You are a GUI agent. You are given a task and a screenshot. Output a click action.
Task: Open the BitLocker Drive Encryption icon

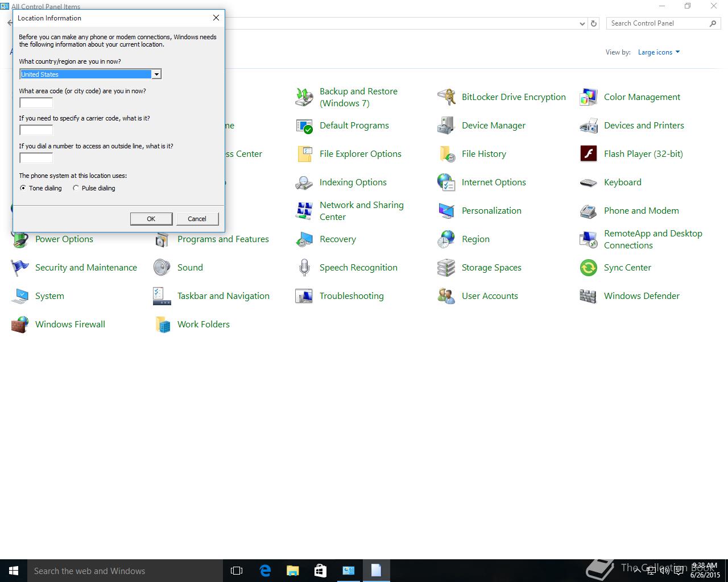(446, 97)
